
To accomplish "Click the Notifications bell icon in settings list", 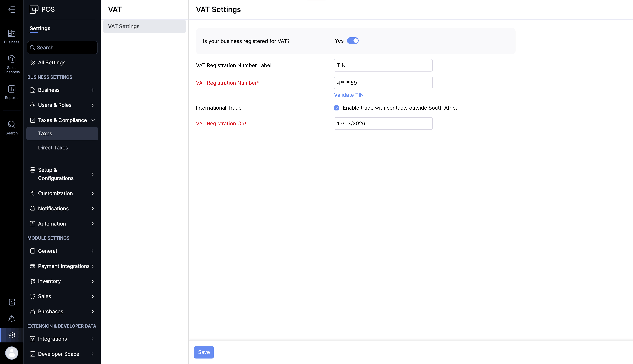I will 33,209.
